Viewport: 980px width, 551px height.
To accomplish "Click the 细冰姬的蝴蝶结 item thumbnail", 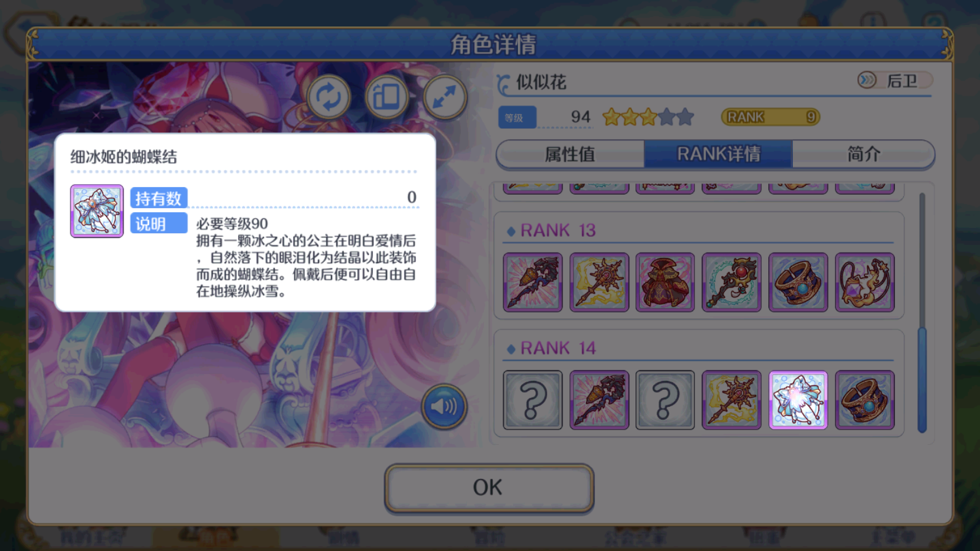I will coord(97,211).
